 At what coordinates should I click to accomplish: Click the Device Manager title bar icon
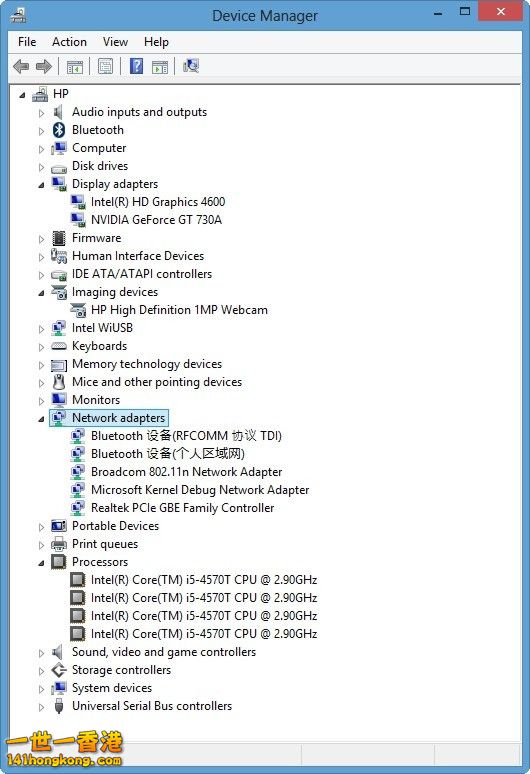point(19,14)
